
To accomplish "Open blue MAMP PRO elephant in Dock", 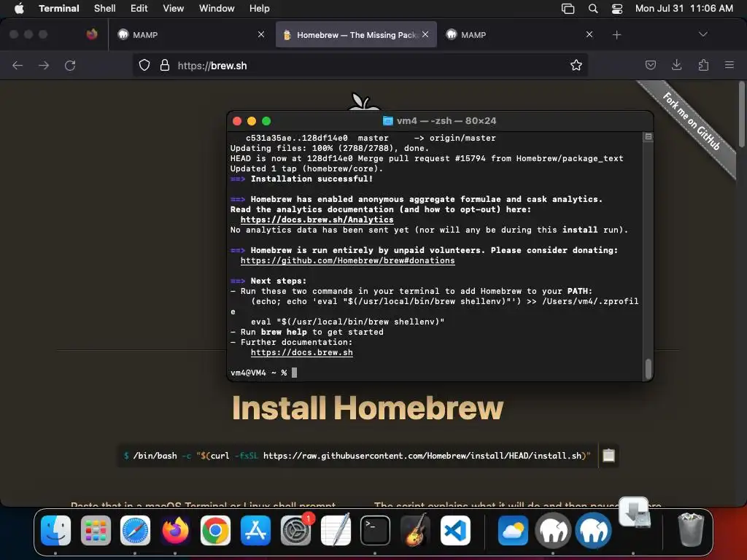I will pyautogui.click(x=593, y=530).
